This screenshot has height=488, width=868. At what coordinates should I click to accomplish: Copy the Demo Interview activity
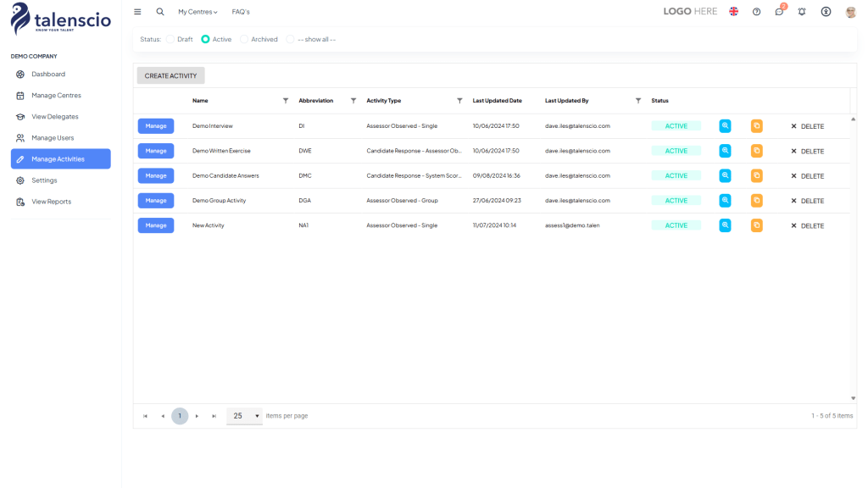[x=756, y=126]
